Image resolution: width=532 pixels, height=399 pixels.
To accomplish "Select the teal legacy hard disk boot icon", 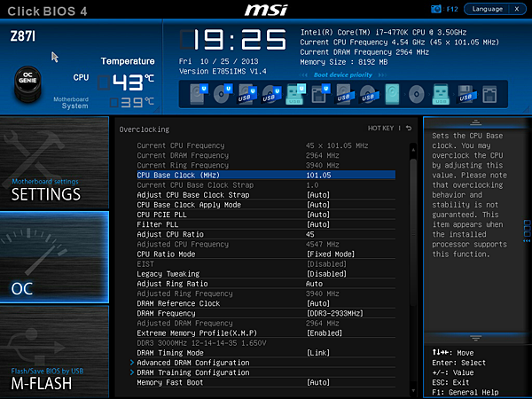I will pyautogui.click(x=392, y=94).
